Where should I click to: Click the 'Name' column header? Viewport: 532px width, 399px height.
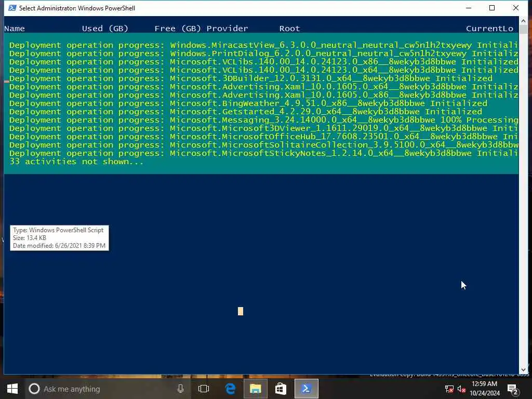tap(15, 29)
